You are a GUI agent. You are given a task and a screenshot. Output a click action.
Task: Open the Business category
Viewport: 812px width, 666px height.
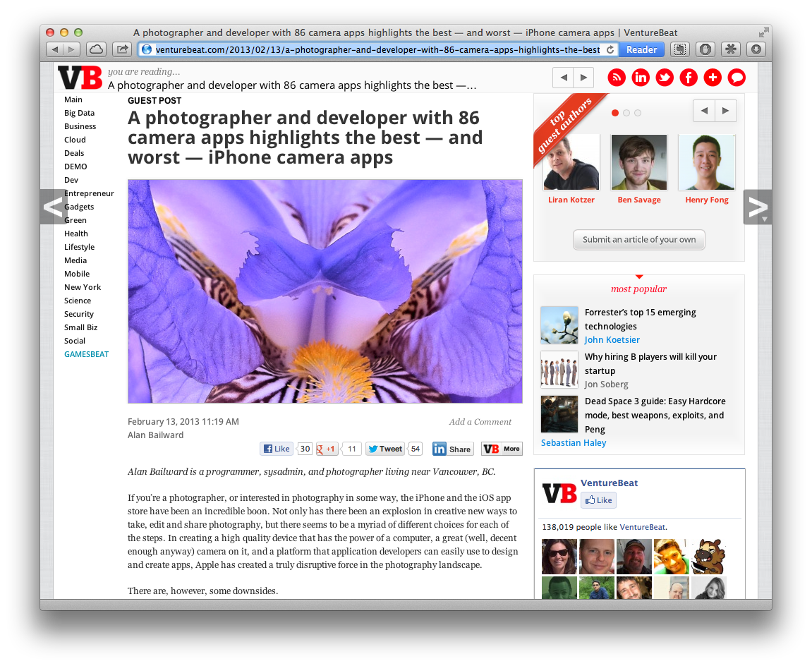point(80,126)
